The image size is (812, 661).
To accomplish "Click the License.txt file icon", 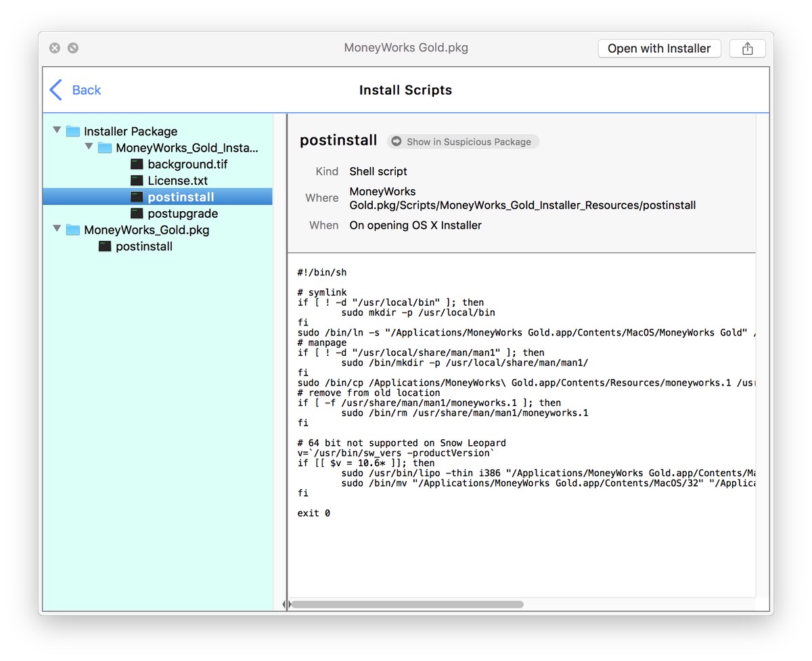I will click(x=137, y=181).
